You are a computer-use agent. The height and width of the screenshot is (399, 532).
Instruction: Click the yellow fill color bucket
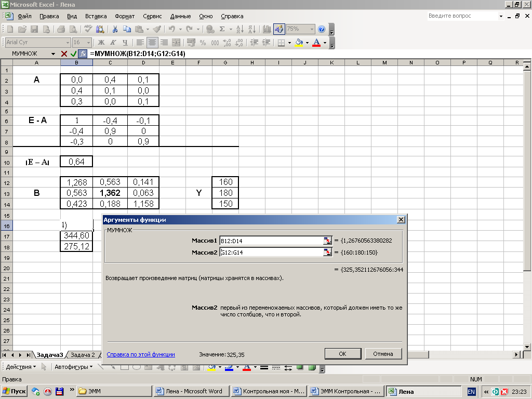click(x=299, y=43)
